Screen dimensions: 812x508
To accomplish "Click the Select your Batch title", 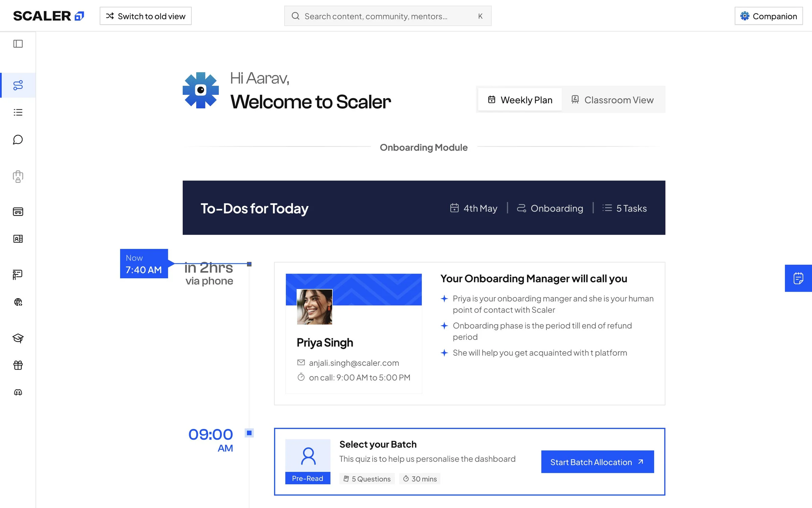I will tap(378, 444).
